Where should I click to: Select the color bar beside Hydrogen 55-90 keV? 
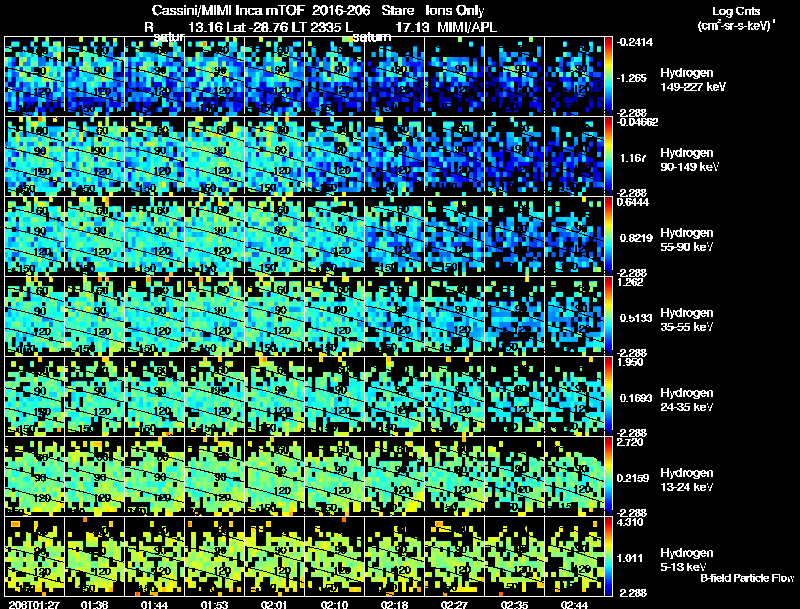click(608, 236)
